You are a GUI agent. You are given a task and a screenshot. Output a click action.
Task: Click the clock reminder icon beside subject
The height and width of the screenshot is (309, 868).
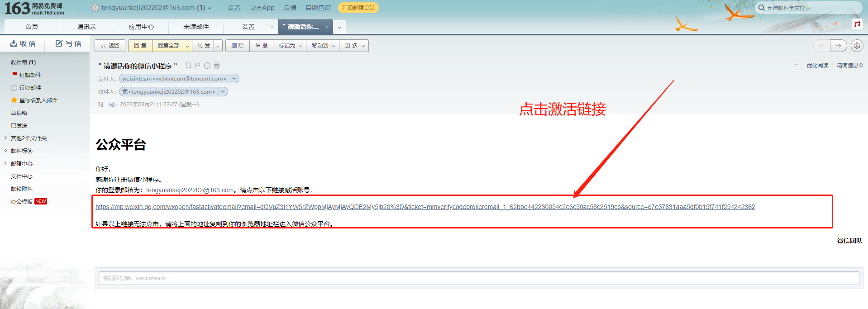tap(207, 66)
